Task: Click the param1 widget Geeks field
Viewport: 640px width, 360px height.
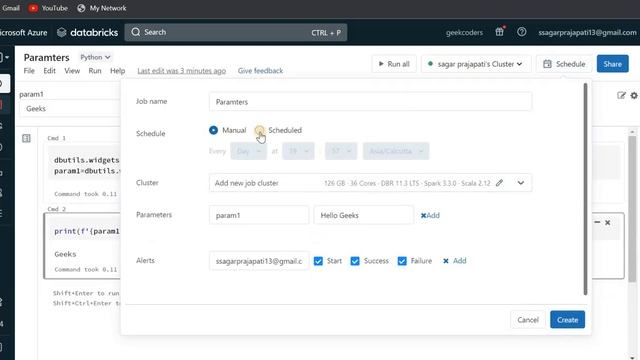Action: point(69,109)
